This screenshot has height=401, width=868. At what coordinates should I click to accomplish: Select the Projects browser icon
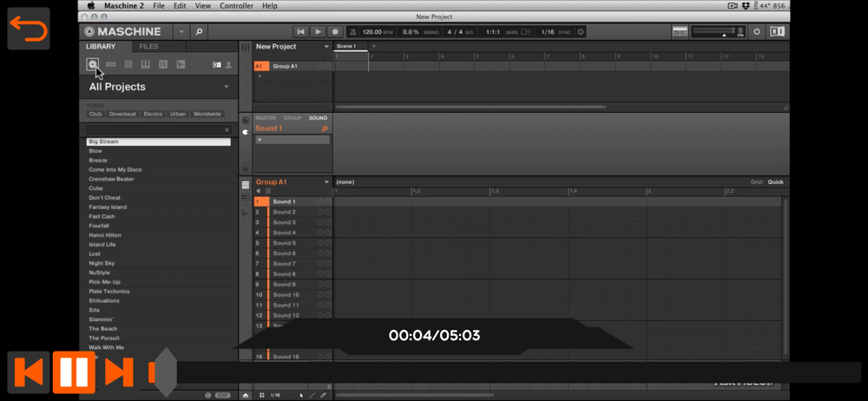coord(93,65)
